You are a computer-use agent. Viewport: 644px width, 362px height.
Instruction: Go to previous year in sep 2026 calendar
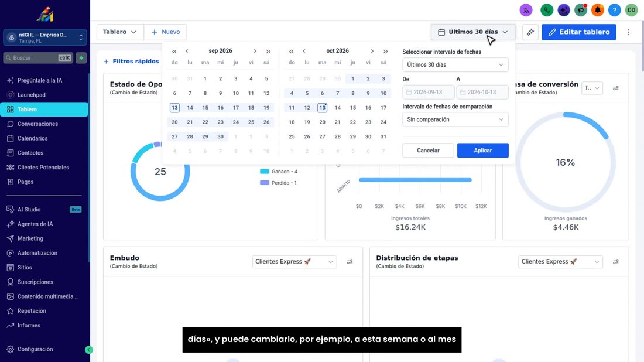pos(174,52)
